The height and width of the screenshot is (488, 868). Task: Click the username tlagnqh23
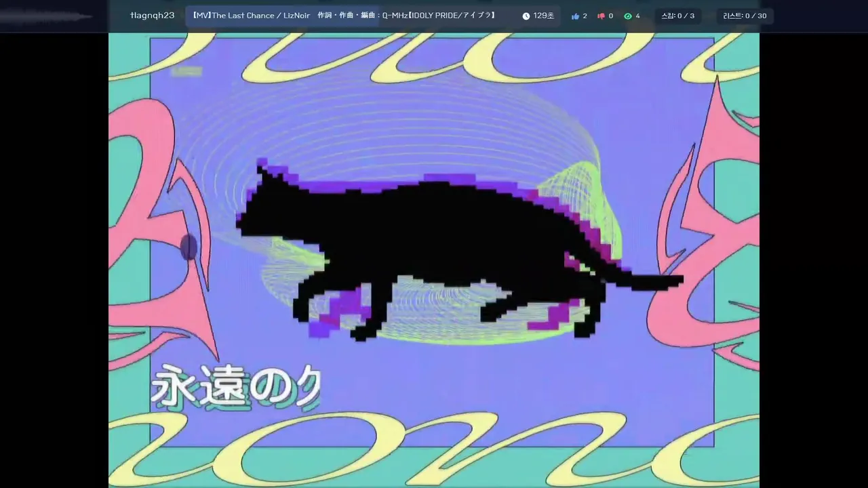point(152,16)
